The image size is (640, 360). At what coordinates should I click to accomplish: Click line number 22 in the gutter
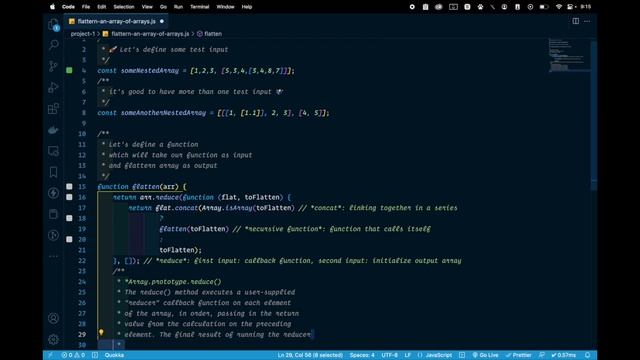click(x=82, y=260)
